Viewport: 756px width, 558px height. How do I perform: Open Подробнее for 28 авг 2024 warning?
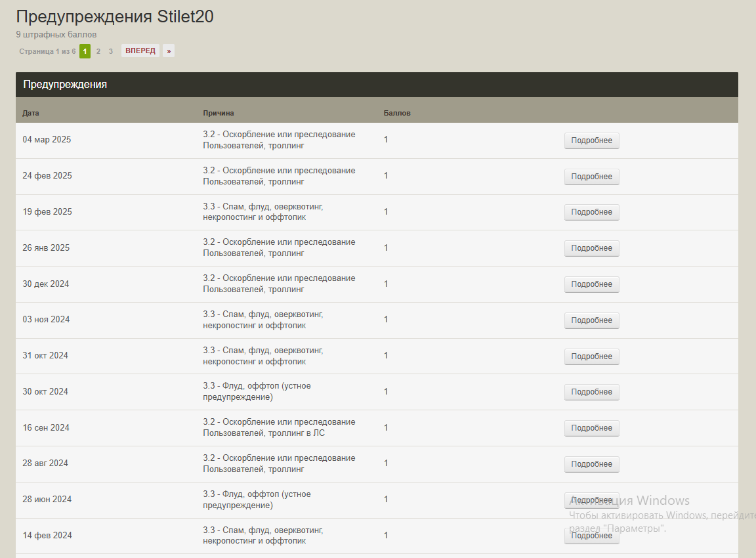point(591,464)
